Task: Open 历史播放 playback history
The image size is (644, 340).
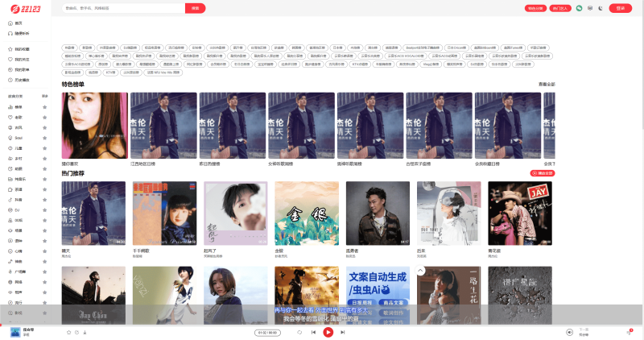Action: click(22, 81)
